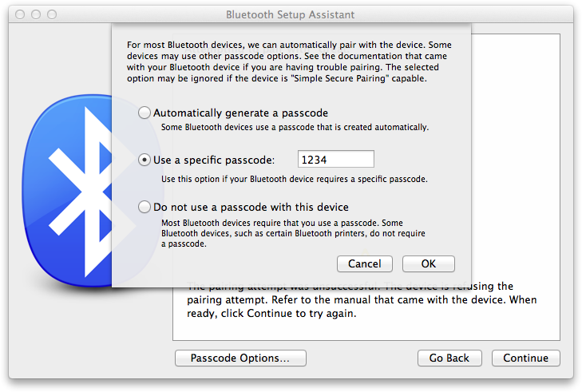This screenshot has width=582, height=392.
Task: Confirm passcode options with OK
Action: tap(429, 263)
